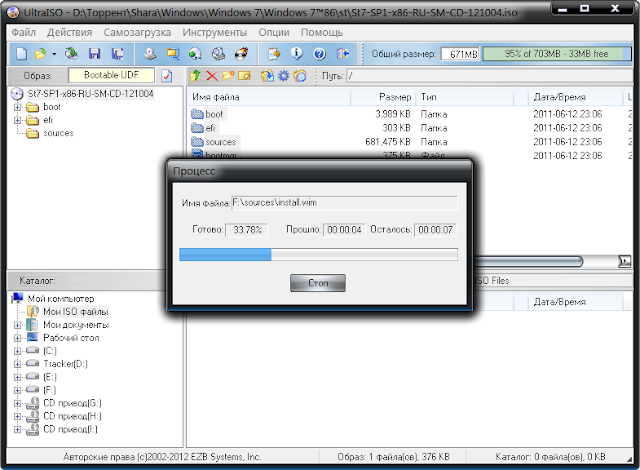The height and width of the screenshot is (470, 640).
Task: Sort by Размер column header
Action: (x=383, y=97)
